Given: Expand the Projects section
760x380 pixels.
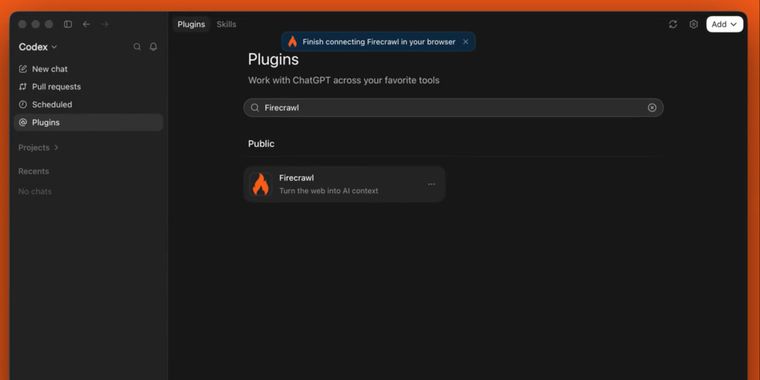Looking at the screenshot, I should (38, 147).
